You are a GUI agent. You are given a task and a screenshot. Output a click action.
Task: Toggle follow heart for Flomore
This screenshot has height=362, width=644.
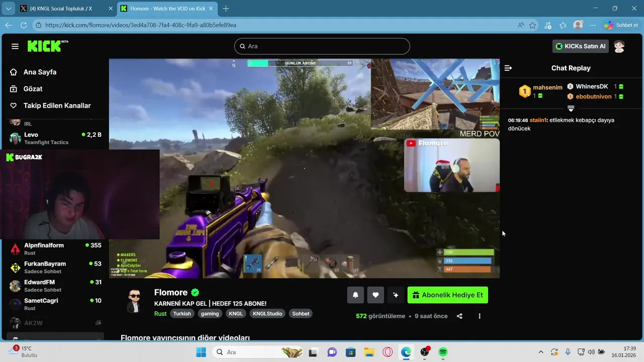pos(375,295)
